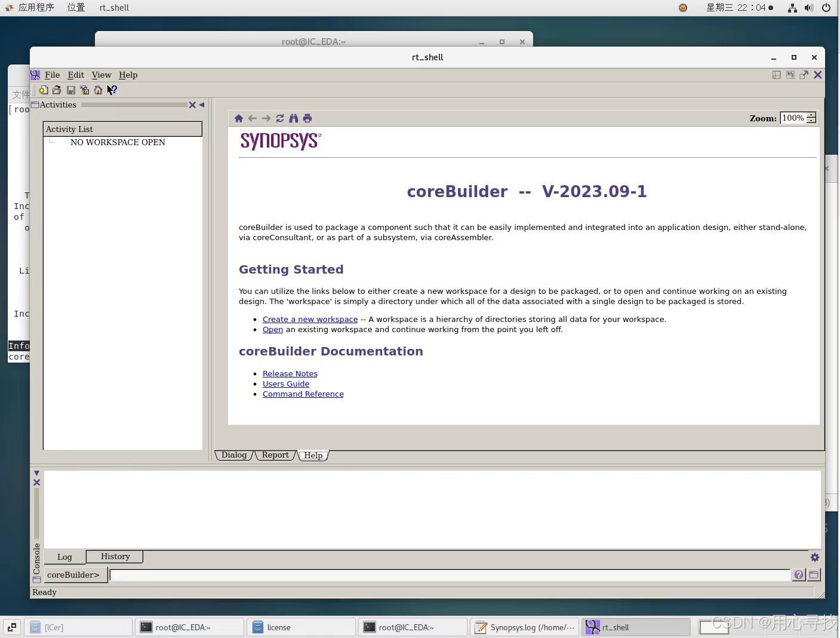Click Create a new workspace link
This screenshot has width=840, height=638.
[310, 320]
